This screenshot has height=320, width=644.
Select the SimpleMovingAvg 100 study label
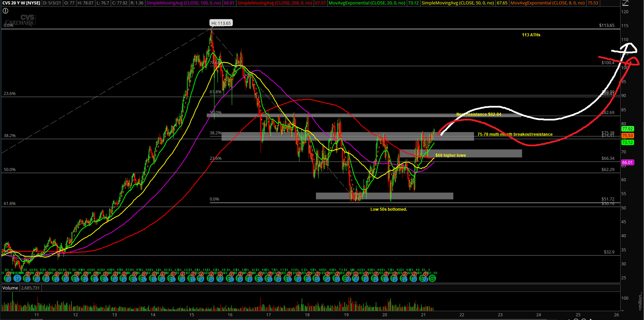tap(184, 3)
